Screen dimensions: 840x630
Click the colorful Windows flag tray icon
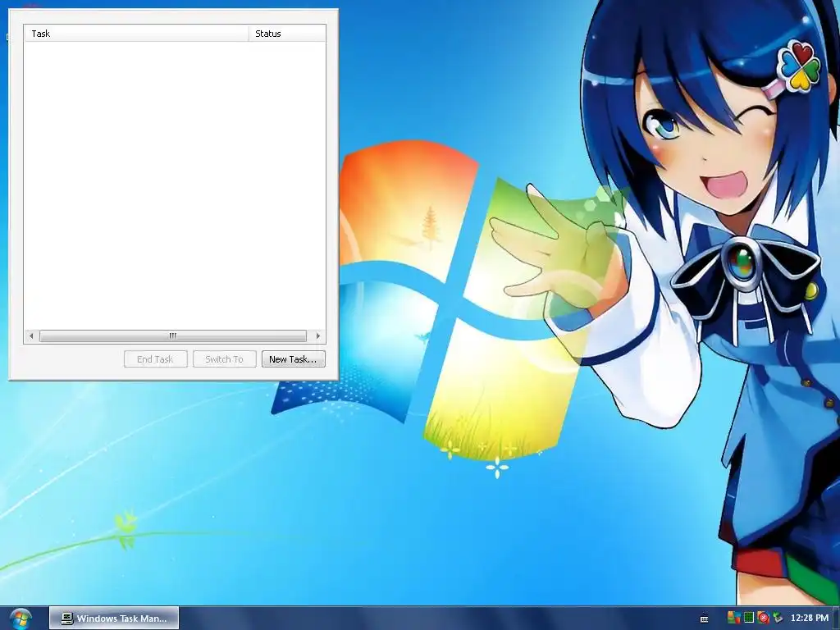(733, 618)
